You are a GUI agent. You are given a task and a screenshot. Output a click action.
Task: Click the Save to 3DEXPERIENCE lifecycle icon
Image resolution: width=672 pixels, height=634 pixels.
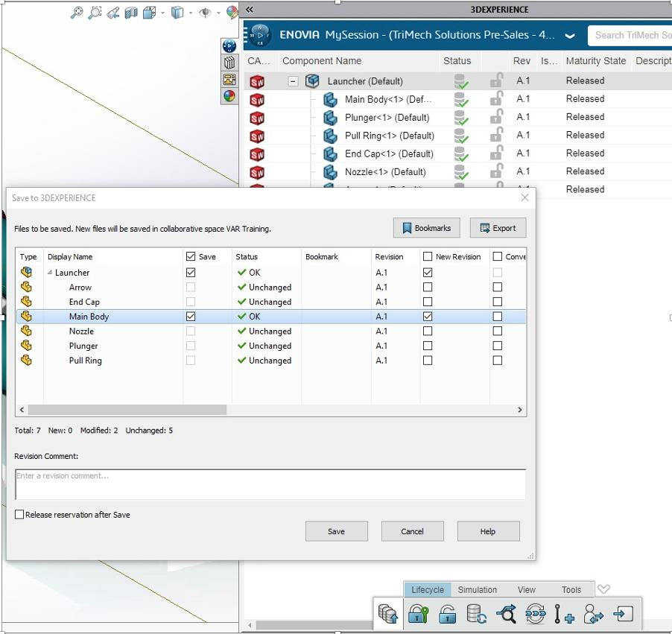388,614
